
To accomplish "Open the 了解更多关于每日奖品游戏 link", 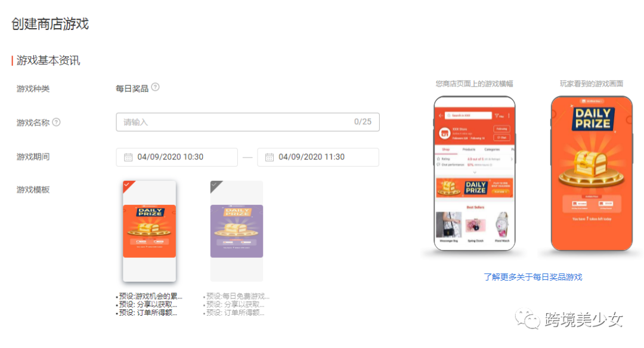I will [x=533, y=276].
